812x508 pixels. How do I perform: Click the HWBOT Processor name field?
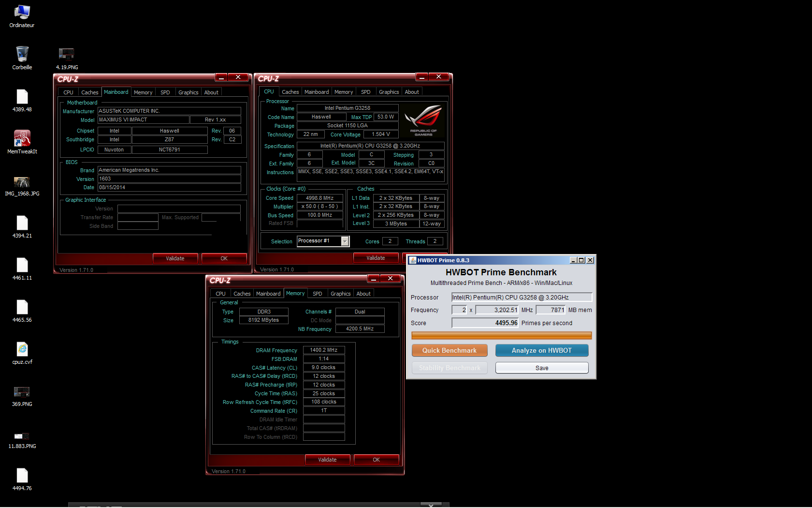click(522, 297)
